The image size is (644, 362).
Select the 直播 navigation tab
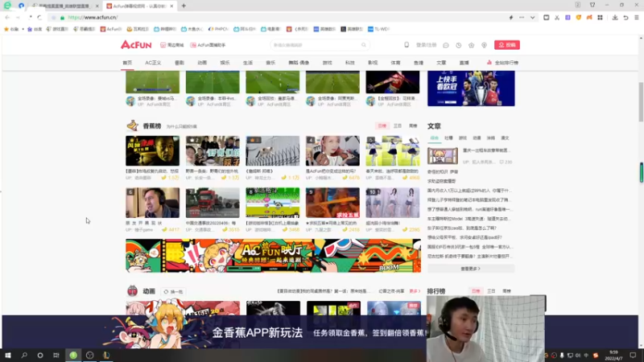pos(464,63)
